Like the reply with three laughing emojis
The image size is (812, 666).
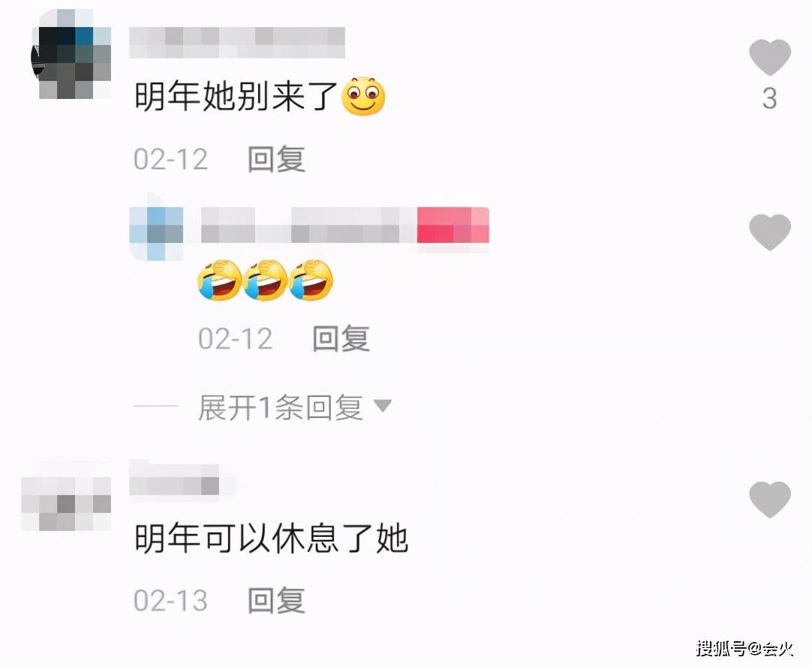(770, 232)
